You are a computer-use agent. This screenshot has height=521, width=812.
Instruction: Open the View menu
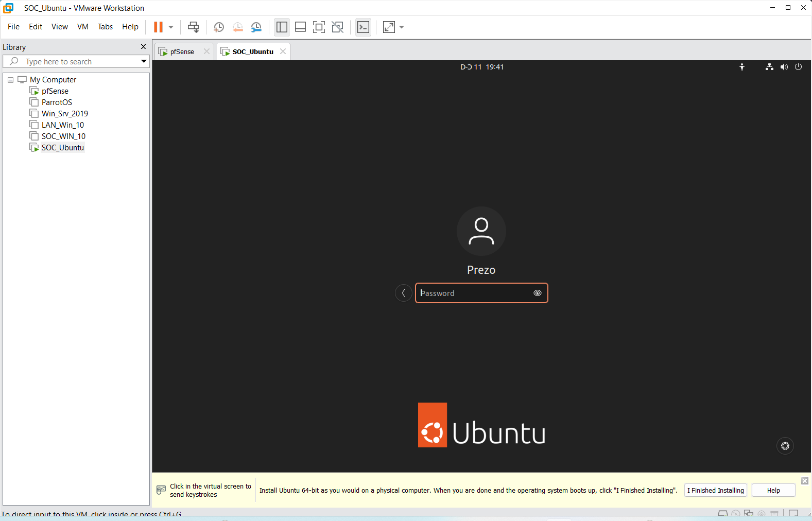(x=60, y=27)
